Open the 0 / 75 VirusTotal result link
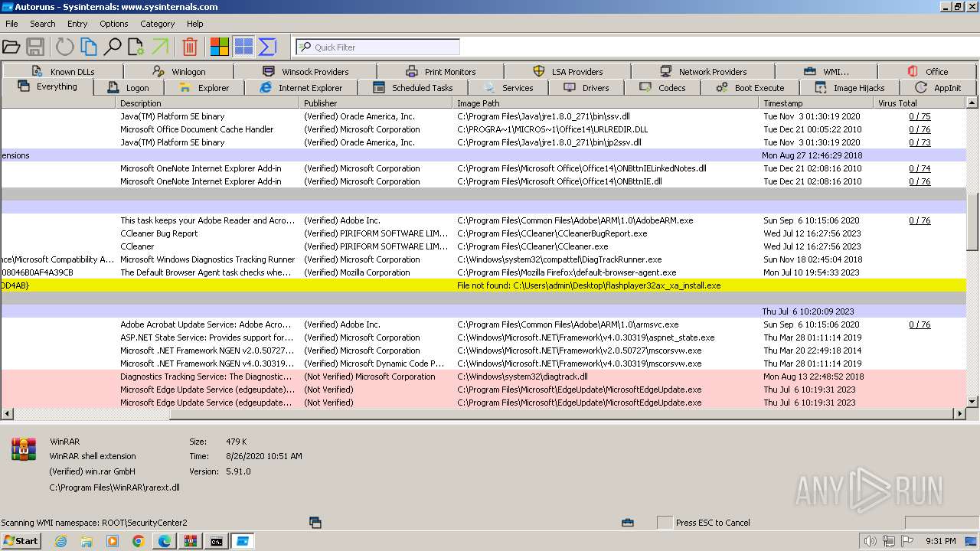Viewport: 980px width, 551px height. [920, 116]
